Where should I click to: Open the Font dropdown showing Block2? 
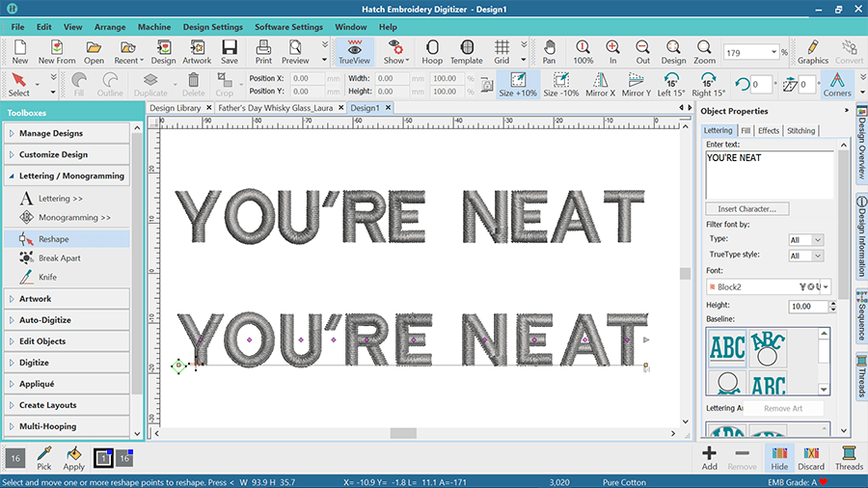pyautogui.click(x=768, y=286)
